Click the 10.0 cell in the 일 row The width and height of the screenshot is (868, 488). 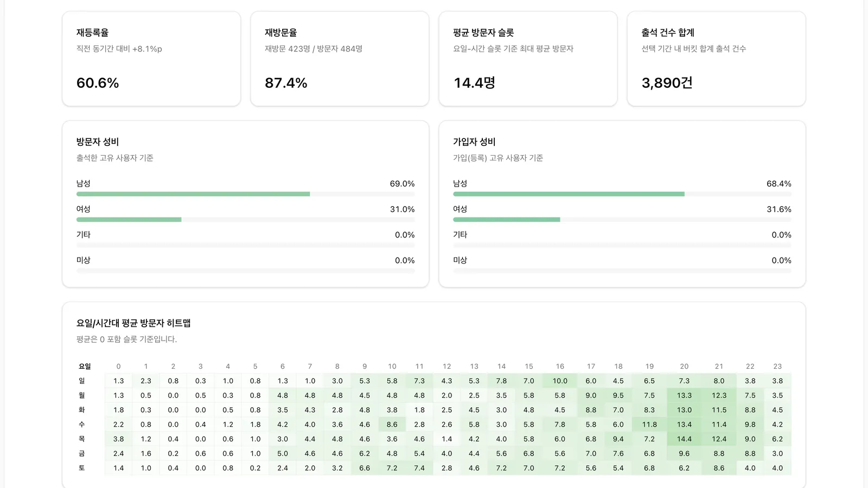(x=559, y=381)
